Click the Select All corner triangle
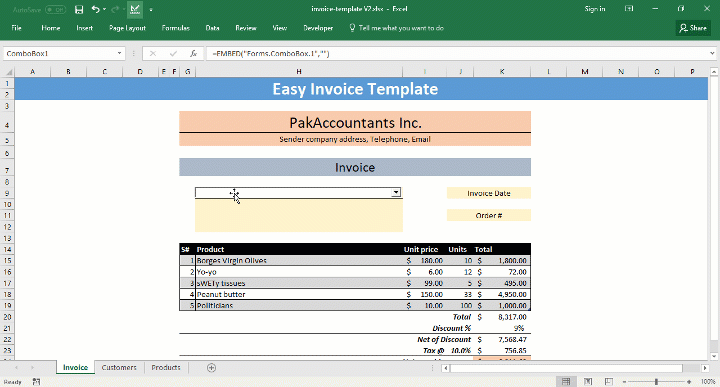 click(x=9, y=72)
